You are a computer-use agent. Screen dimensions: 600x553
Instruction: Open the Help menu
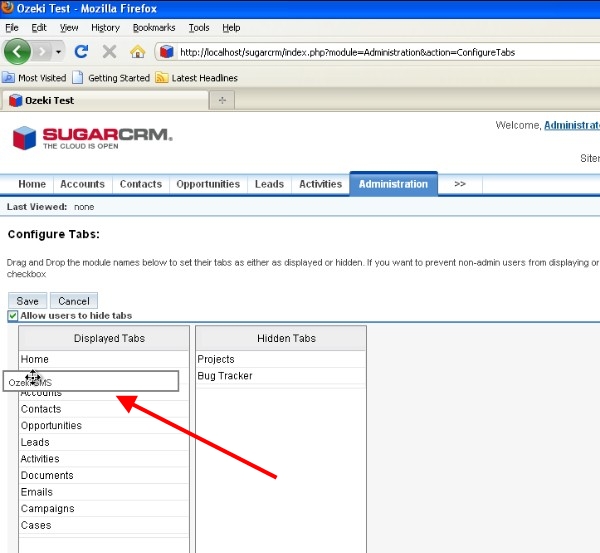click(231, 28)
